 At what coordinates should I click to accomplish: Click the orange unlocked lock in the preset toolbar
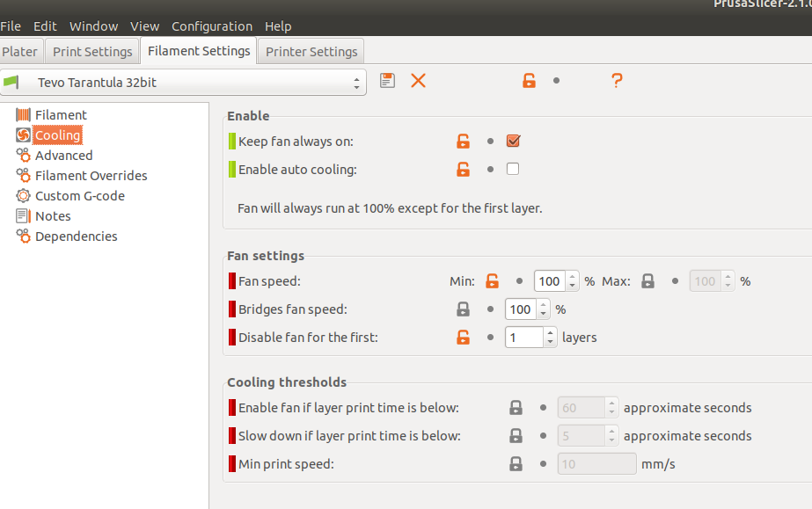529,81
